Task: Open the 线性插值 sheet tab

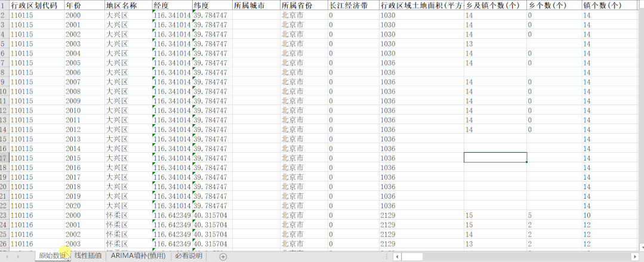Action: point(88,256)
